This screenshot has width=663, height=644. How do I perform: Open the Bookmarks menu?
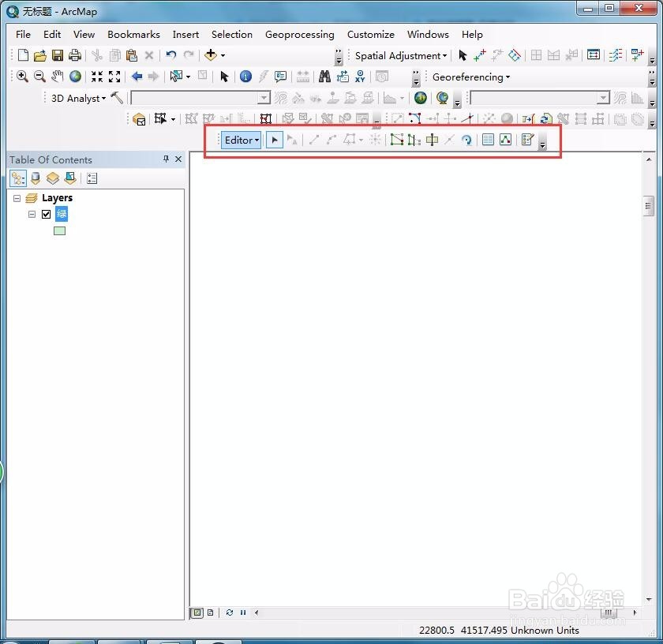[133, 34]
